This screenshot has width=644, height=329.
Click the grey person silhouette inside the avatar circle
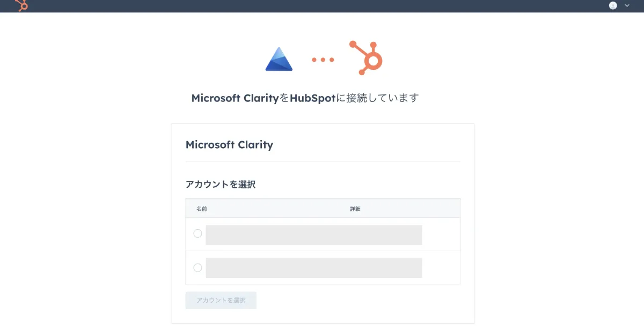(x=613, y=5)
